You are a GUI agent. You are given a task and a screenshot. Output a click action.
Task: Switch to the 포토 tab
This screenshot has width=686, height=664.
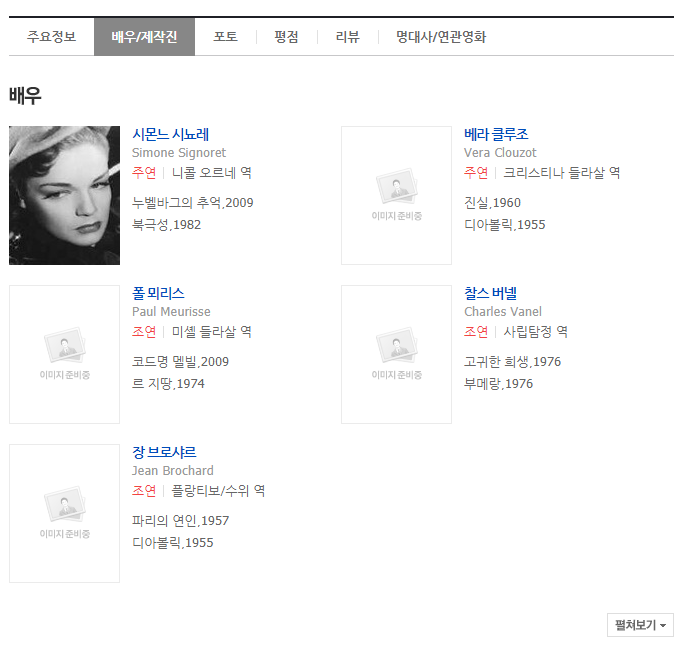pyautogui.click(x=225, y=37)
